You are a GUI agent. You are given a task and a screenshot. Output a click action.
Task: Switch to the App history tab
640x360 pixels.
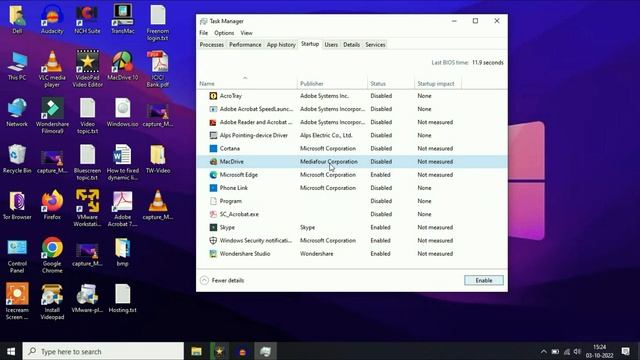(281, 44)
